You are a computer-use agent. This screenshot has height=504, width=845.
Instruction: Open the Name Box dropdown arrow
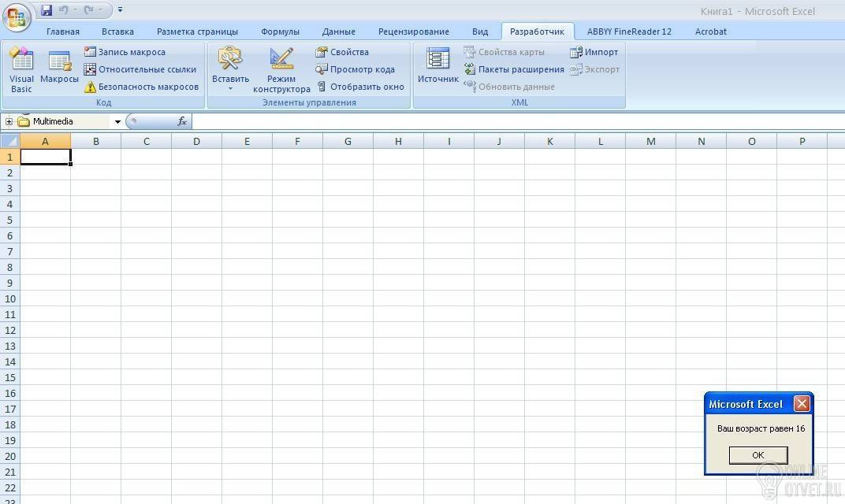[x=117, y=122]
